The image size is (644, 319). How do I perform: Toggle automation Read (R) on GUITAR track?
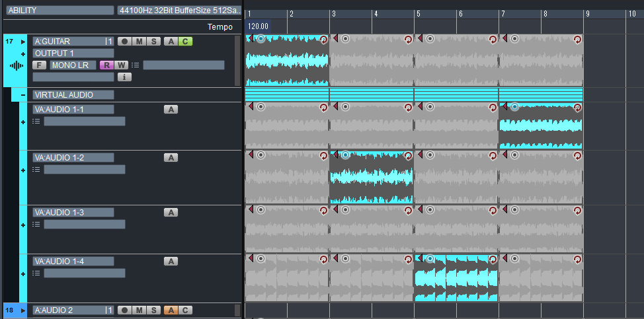107,65
